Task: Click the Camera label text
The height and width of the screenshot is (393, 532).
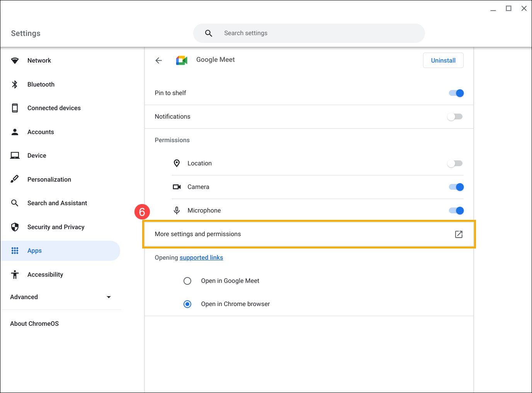Action: point(198,187)
